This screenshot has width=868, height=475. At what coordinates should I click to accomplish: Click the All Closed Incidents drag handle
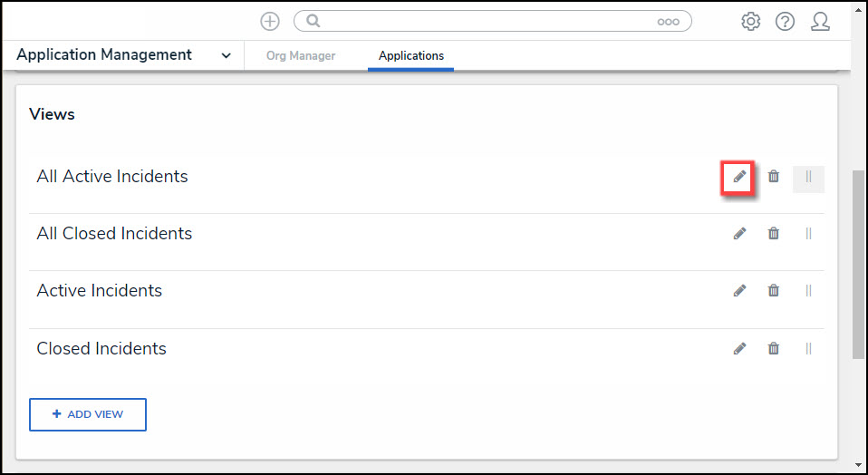[x=808, y=234]
